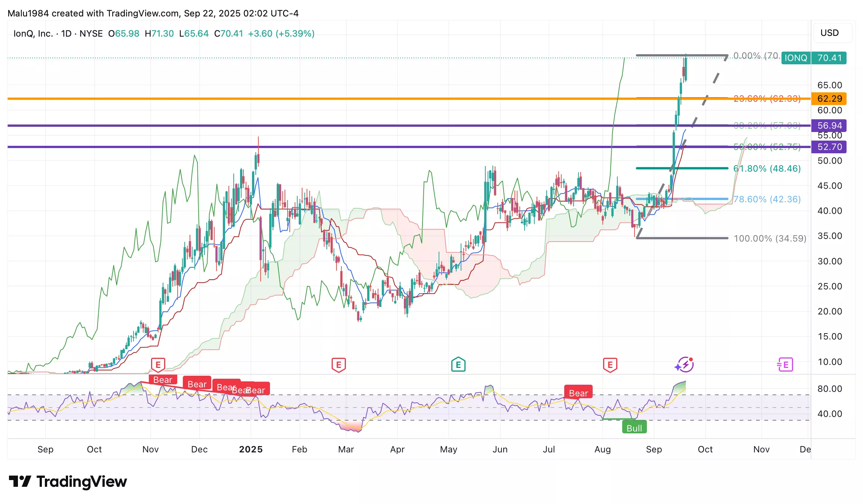Click the August earnings marker icon
Viewport: 863px width, 504px height.
[x=610, y=365]
